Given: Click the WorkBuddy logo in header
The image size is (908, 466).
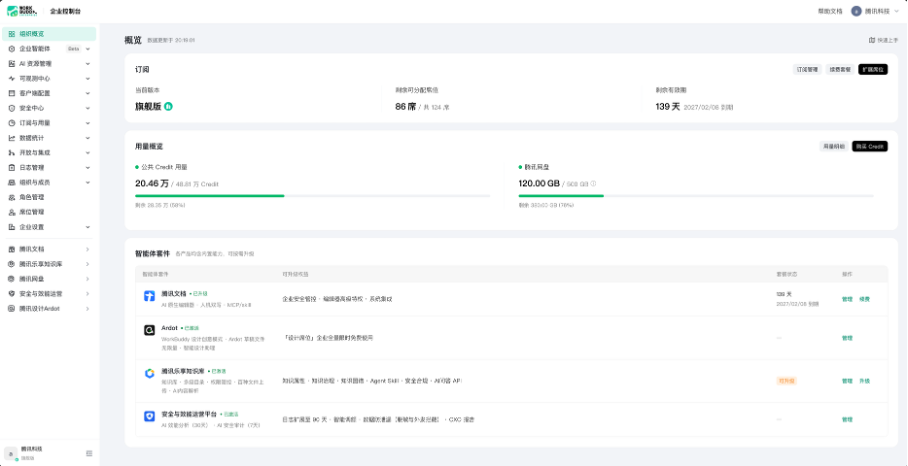Looking at the screenshot, I should 21,10.
